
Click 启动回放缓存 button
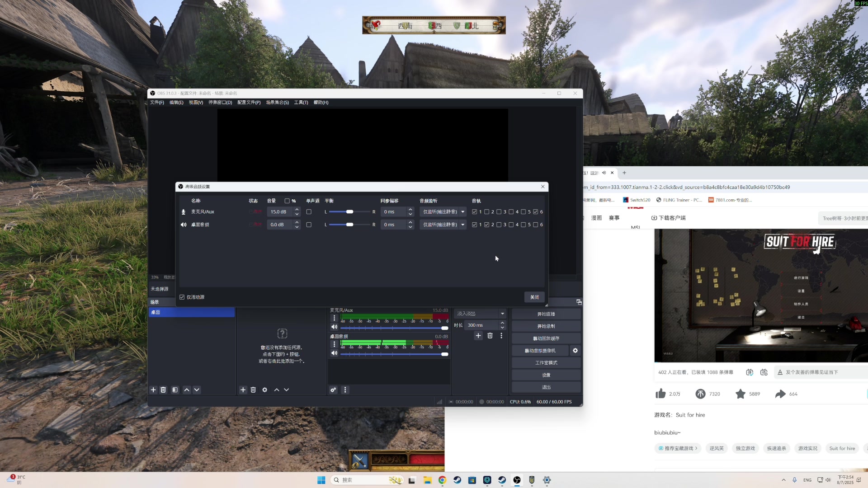pyautogui.click(x=546, y=338)
